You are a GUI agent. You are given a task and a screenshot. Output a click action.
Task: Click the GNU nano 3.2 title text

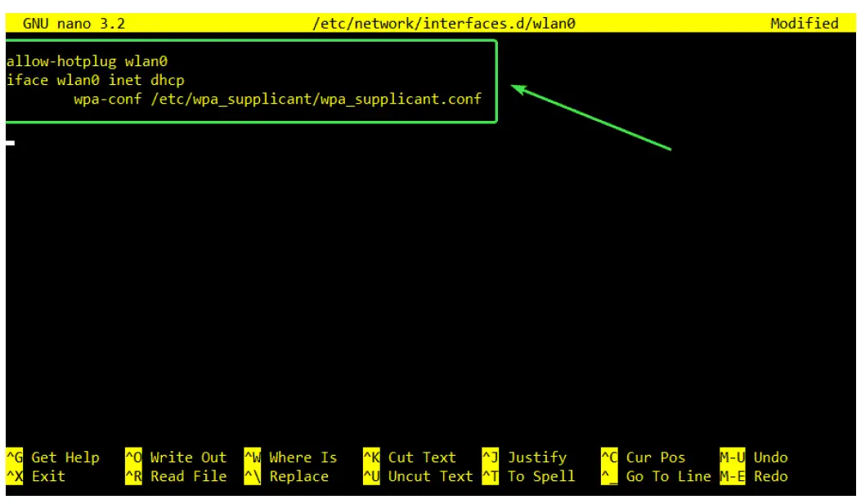(74, 24)
